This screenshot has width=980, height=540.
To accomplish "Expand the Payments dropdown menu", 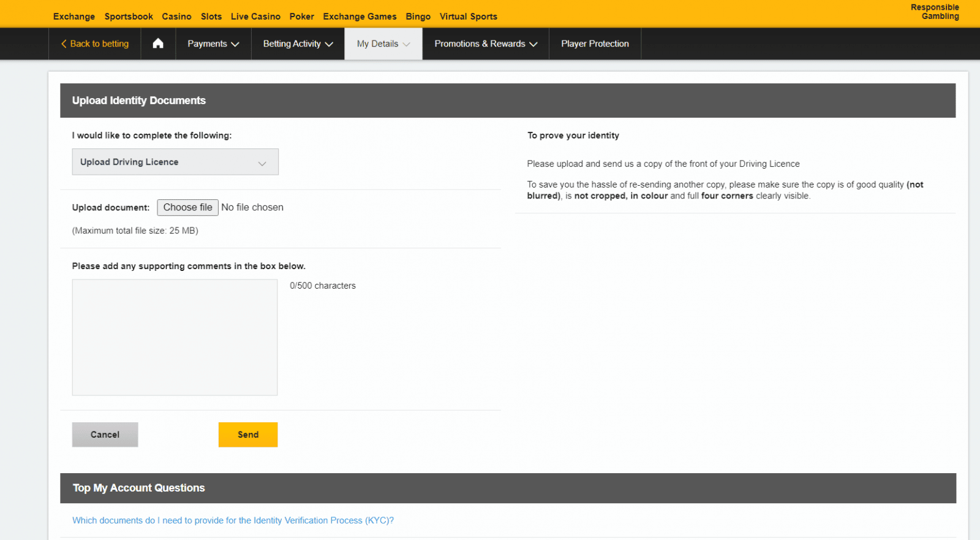I will click(213, 44).
